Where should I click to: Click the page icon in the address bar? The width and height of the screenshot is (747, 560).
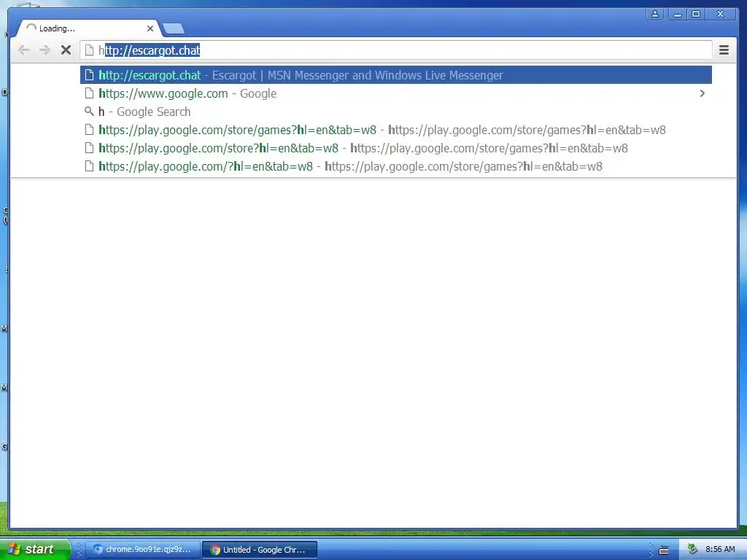point(89,50)
